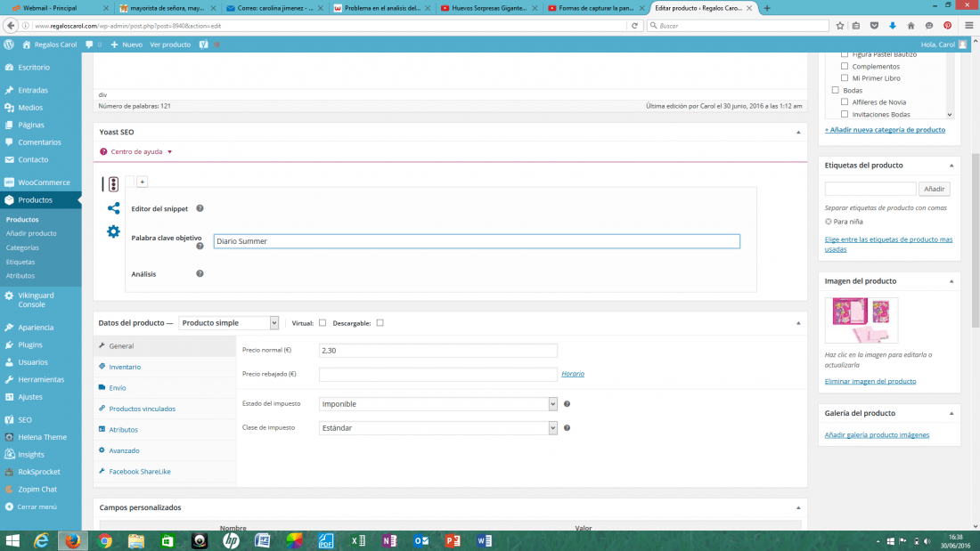
Task: Click the Añadir tag button
Action: point(935,189)
